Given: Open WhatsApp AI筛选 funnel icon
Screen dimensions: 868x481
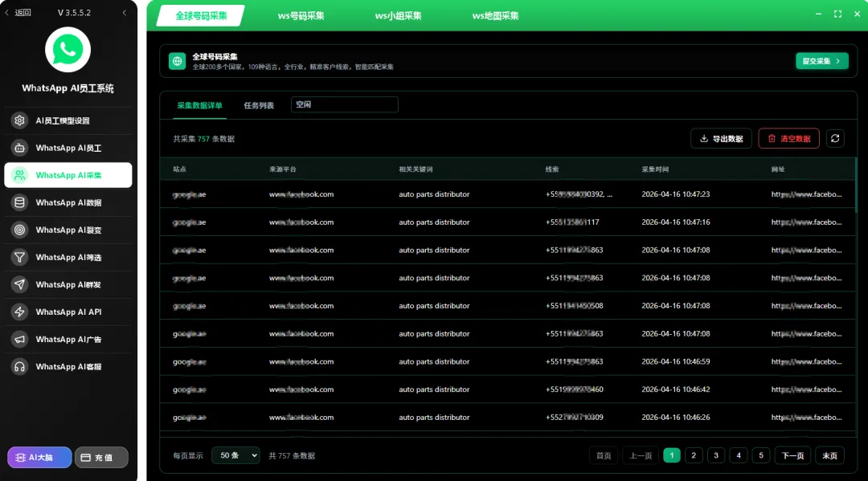Looking at the screenshot, I should (19, 257).
